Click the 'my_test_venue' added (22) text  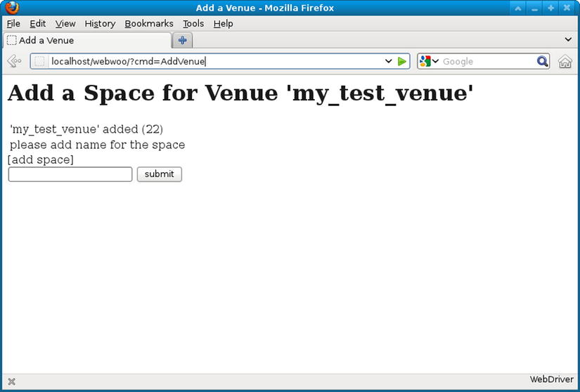click(x=86, y=129)
